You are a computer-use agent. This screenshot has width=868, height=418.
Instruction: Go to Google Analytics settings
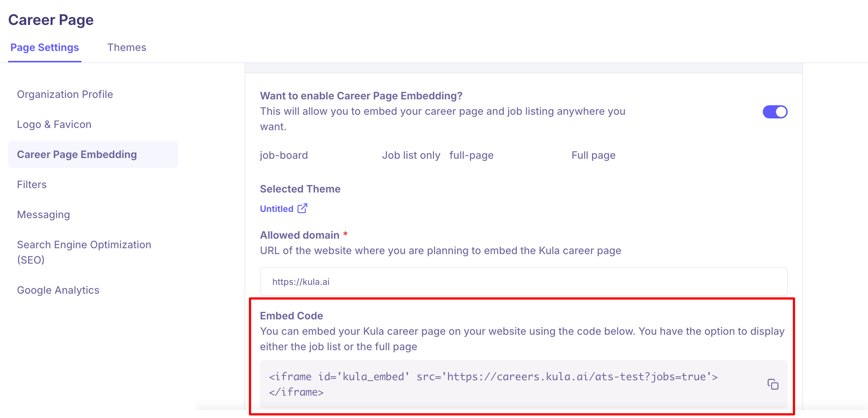coord(58,290)
